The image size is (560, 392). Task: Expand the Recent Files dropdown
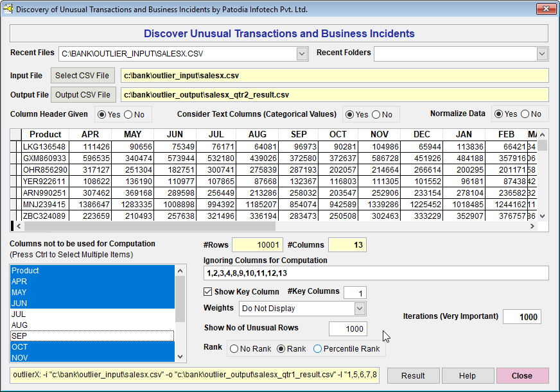click(302, 54)
